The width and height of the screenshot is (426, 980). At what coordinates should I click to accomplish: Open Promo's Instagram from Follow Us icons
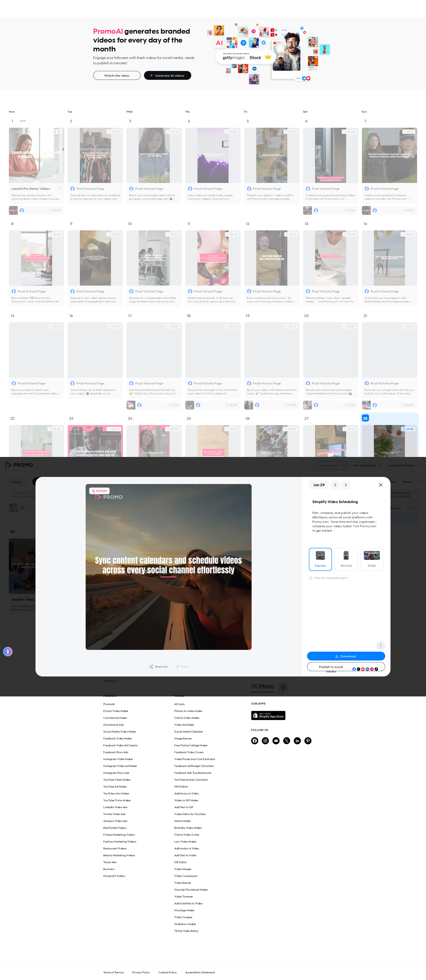[x=265, y=740]
